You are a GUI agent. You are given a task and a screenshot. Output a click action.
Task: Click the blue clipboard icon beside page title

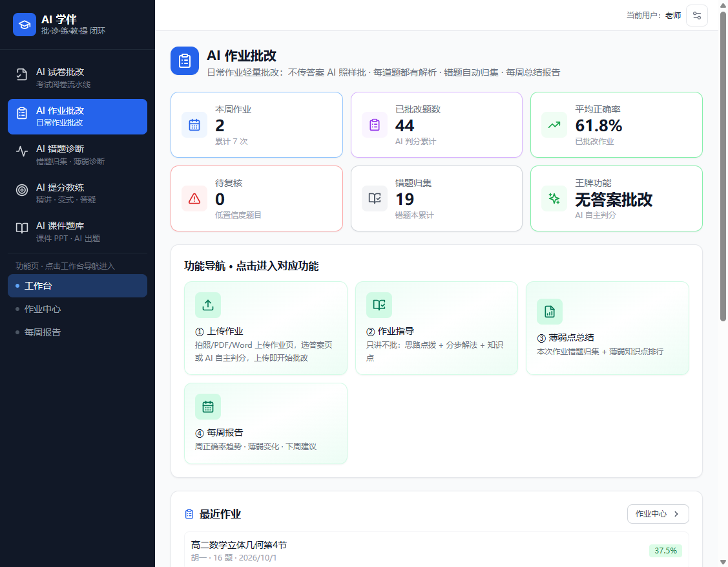click(x=185, y=61)
